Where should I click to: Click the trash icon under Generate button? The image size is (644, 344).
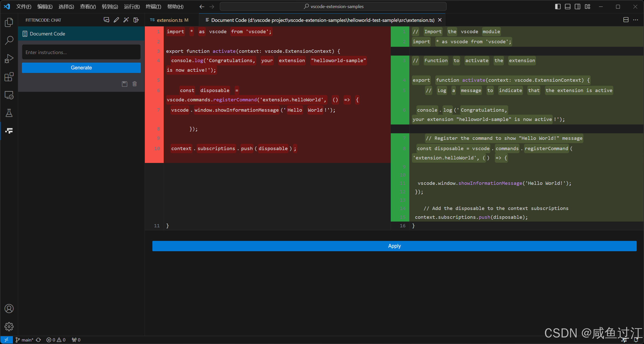(x=135, y=84)
